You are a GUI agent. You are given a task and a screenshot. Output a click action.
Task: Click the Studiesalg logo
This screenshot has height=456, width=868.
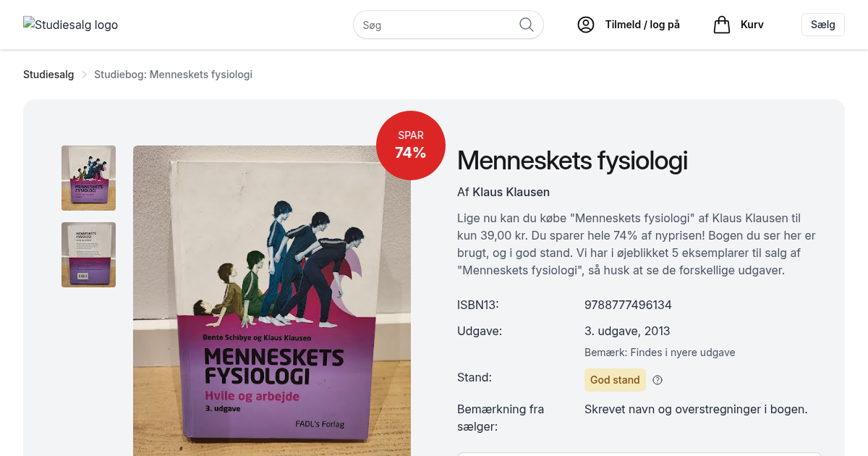click(x=70, y=25)
